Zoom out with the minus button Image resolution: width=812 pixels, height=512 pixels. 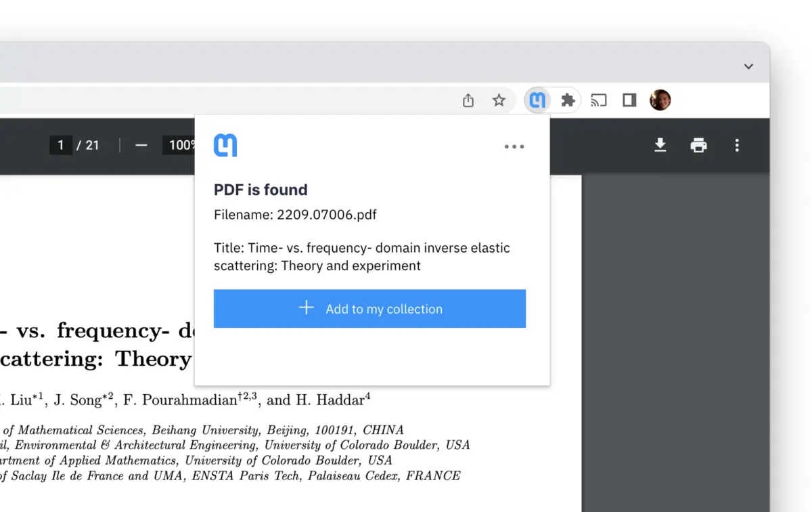[140, 145]
